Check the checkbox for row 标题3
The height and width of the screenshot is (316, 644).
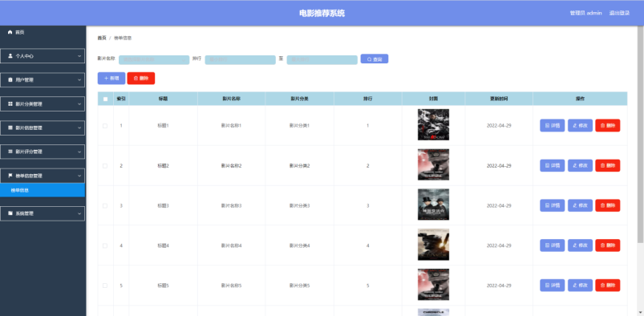(x=105, y=205)
